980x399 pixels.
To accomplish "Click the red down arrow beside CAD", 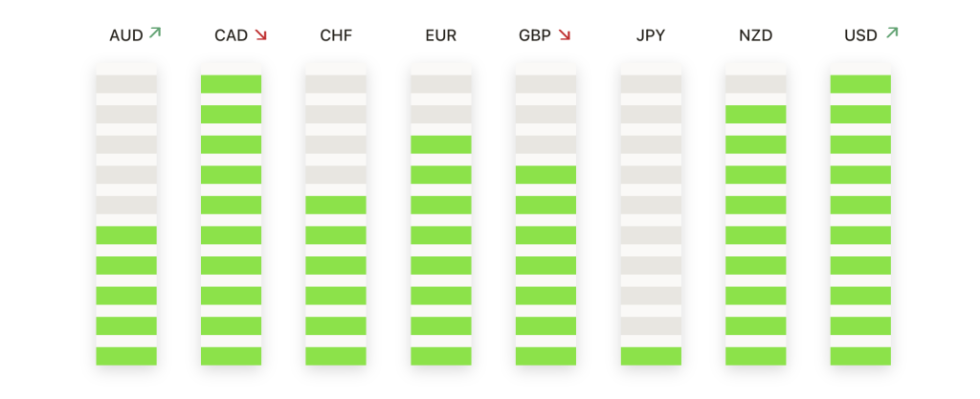I will [x=260, y=35].
